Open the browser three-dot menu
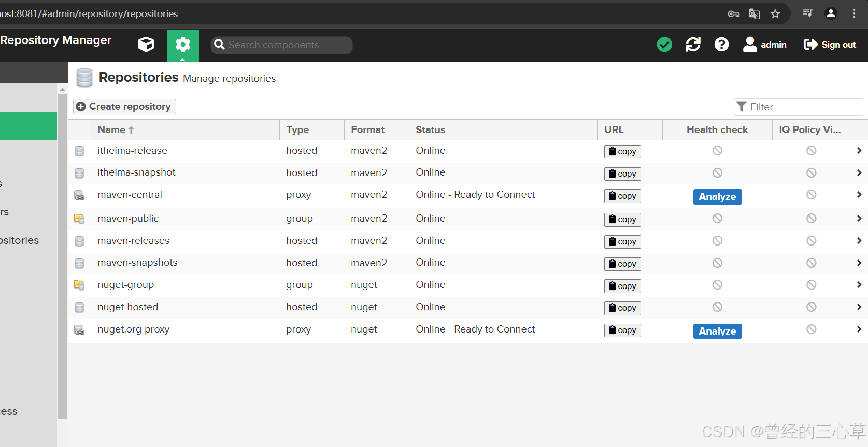Image resolution: width=868 pixels, height=447 pixels. [854, 13]
